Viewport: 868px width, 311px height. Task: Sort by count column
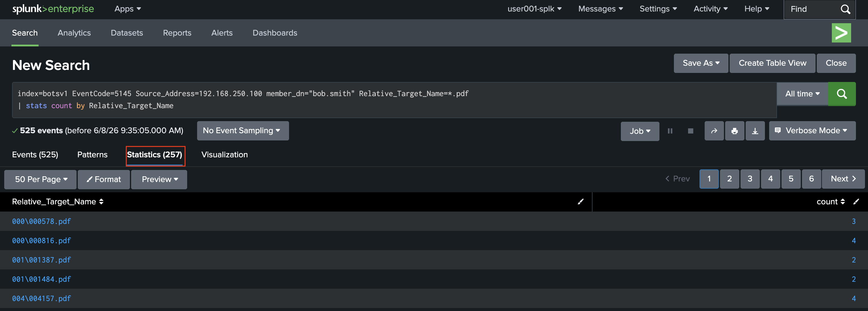831,202
